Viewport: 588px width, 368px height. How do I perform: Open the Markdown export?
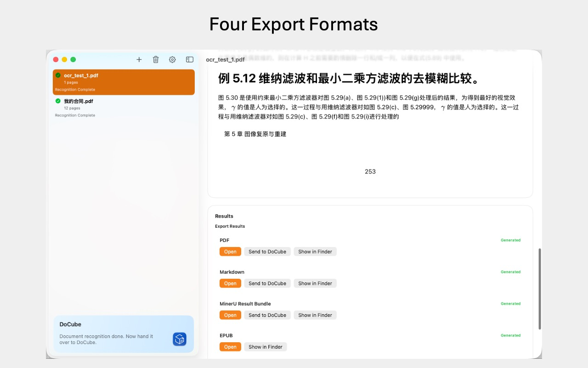coord(230,283)
